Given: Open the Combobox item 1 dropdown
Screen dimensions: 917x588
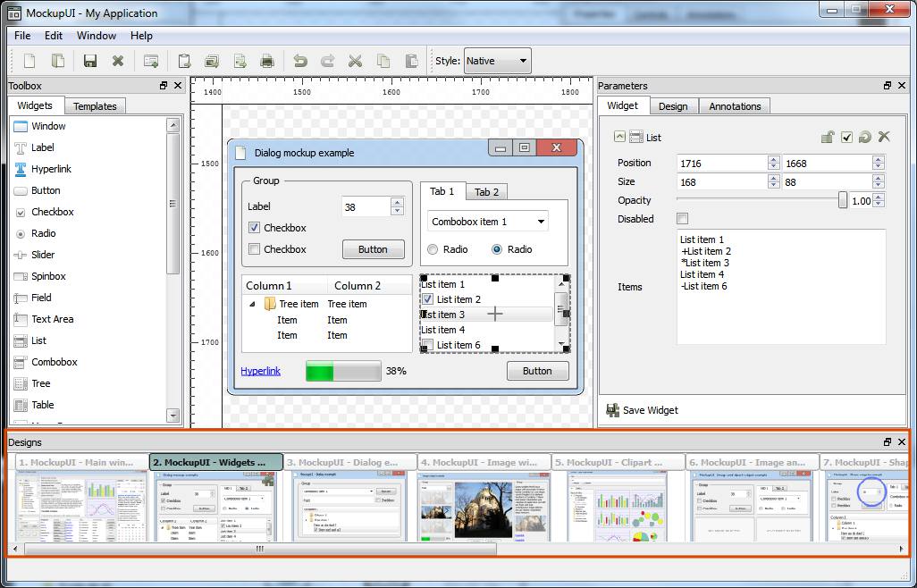Looking at the screenshot, I should point(488,222).
